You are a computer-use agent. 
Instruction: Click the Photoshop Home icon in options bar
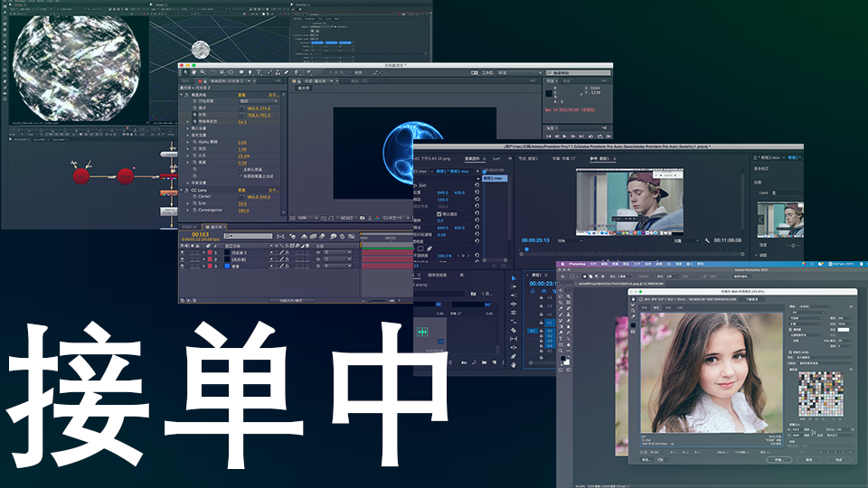(x=562, y=277)
